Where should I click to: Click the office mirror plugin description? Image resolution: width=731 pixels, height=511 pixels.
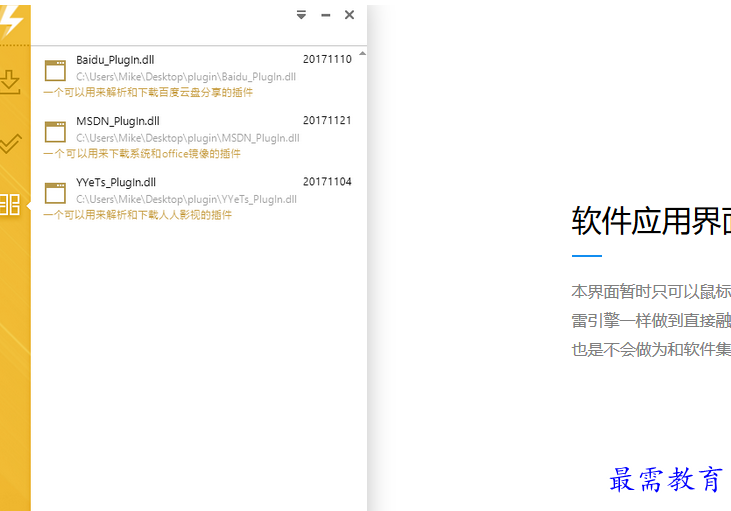click(142, 153)
